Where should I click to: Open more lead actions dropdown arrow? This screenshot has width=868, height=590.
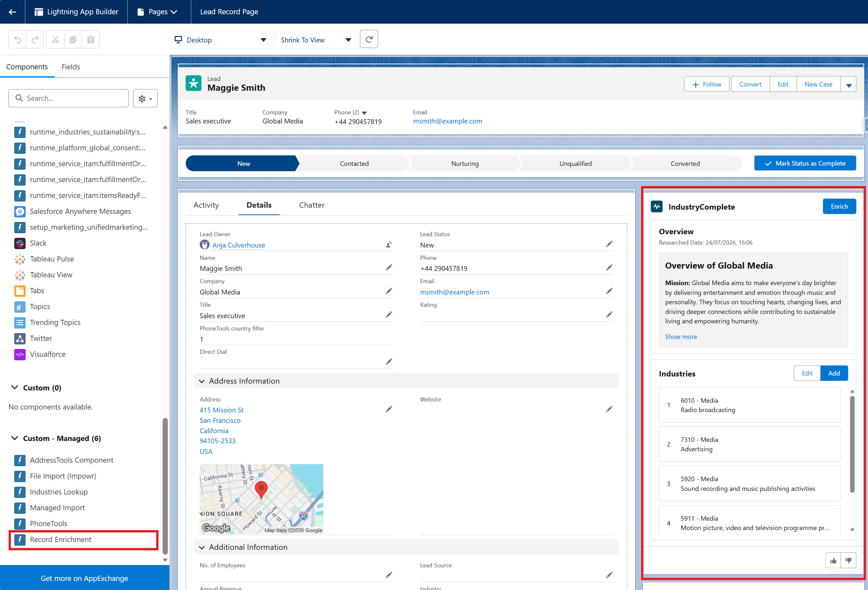pos(849,84)
